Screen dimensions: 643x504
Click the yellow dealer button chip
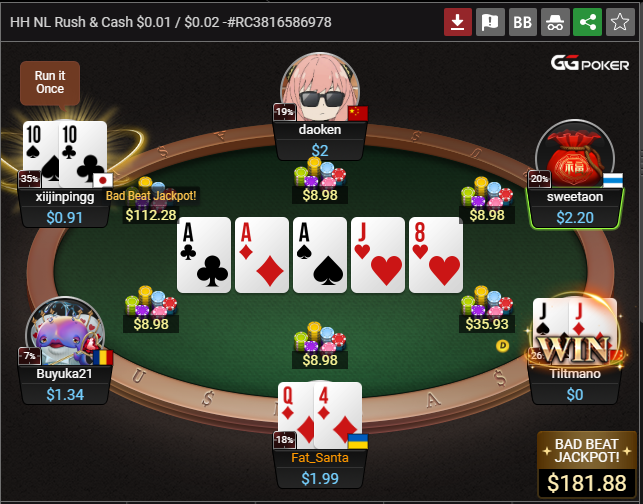pos(502,346)
